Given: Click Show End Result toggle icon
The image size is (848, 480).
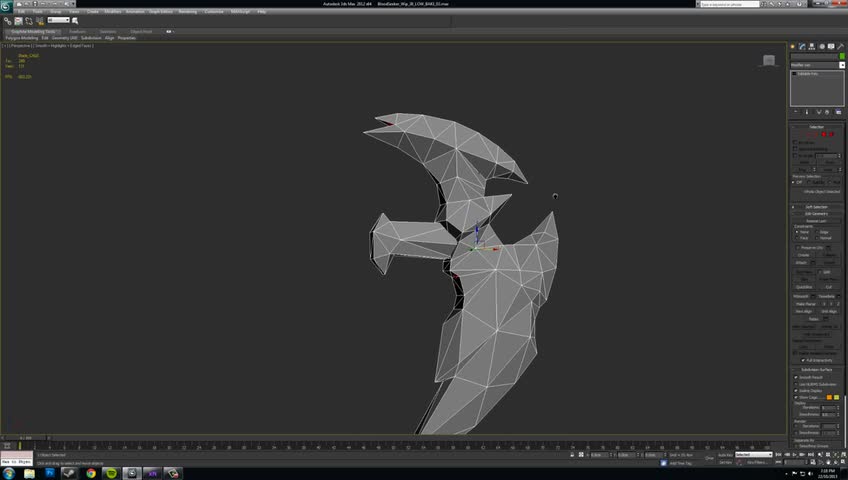Looking at the screenshot, I should (x=807, y=112).
